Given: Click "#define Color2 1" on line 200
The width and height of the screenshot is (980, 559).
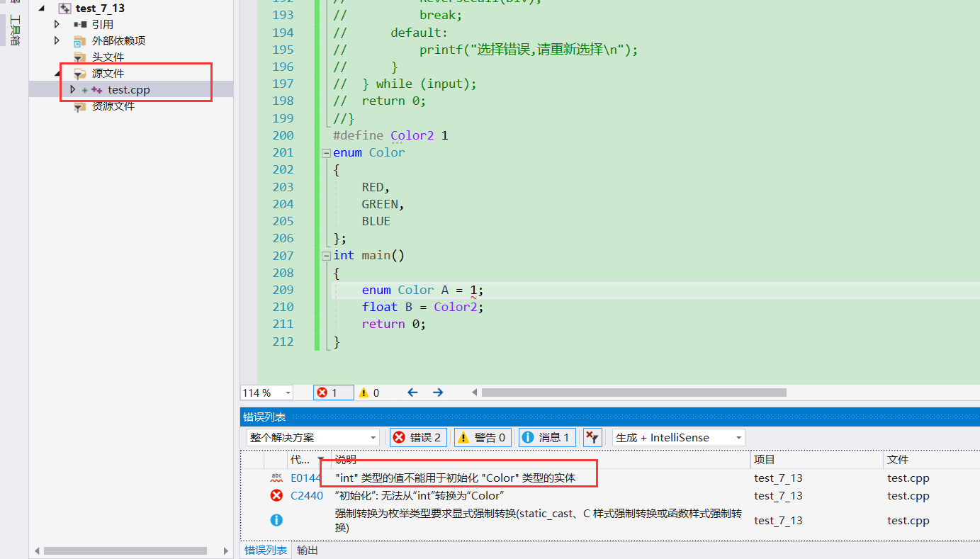Looking at the screenshot, I should [390, 135].
